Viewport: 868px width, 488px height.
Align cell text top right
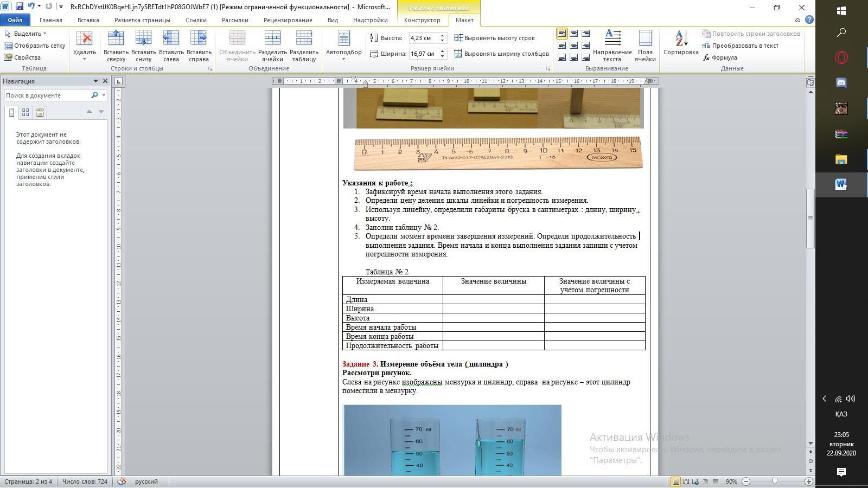pyautogui.click(x=585, y=34)
